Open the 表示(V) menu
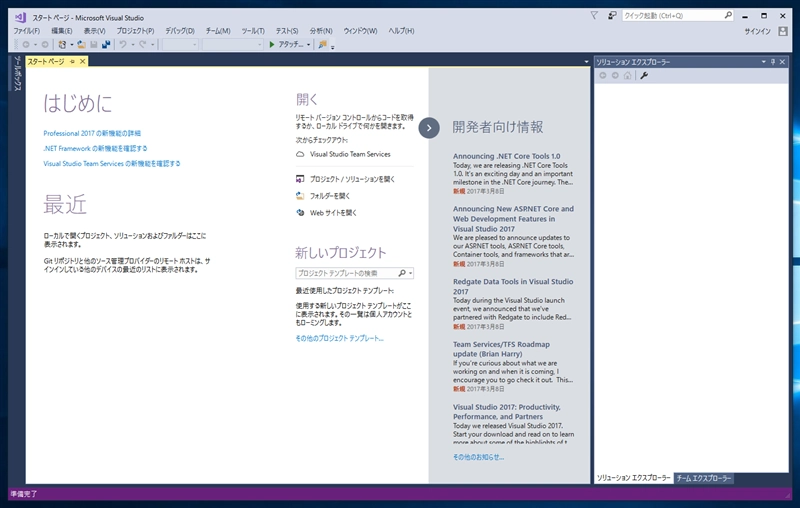Image resolution: width=800 pixels, height=508 pixels. coord(94,31)
